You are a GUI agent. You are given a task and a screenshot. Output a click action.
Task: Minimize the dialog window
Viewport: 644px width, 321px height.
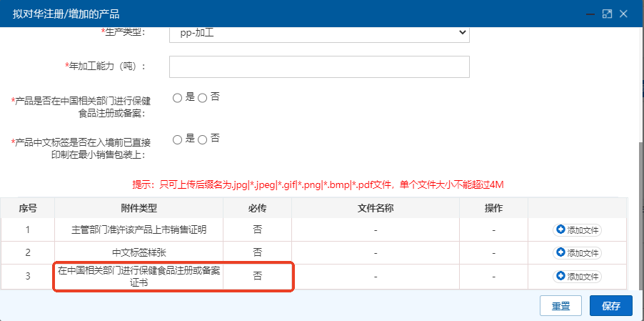tap(590, 14)
